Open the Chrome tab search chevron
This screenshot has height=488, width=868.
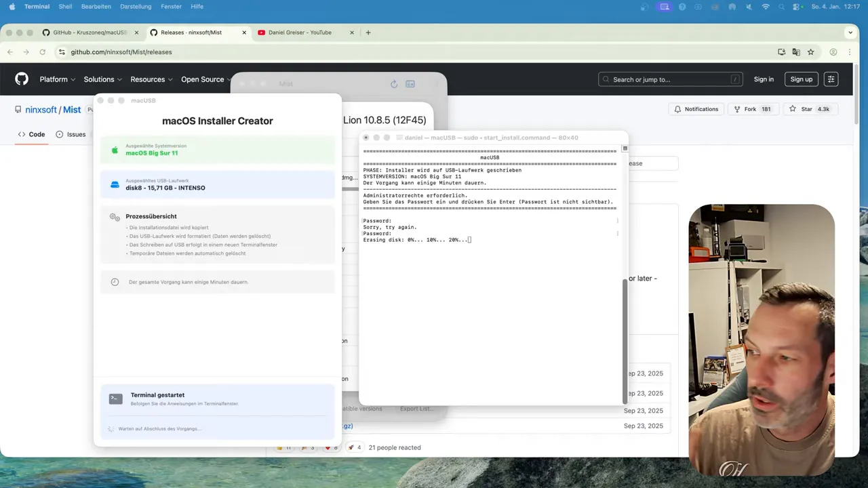(x=850, y=32)
